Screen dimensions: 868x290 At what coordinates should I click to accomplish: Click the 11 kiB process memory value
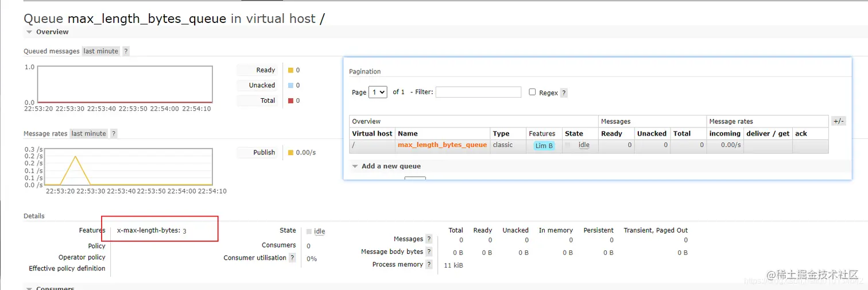[454, 265]
